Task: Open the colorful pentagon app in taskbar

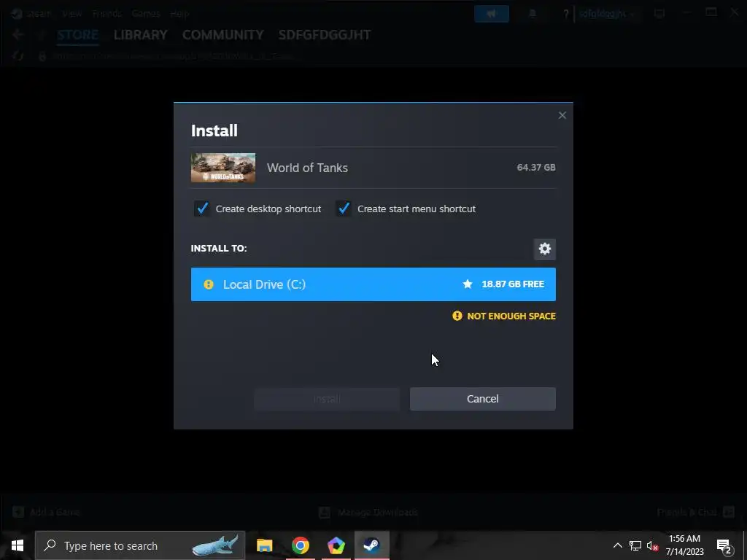Action: pos(336,545)
